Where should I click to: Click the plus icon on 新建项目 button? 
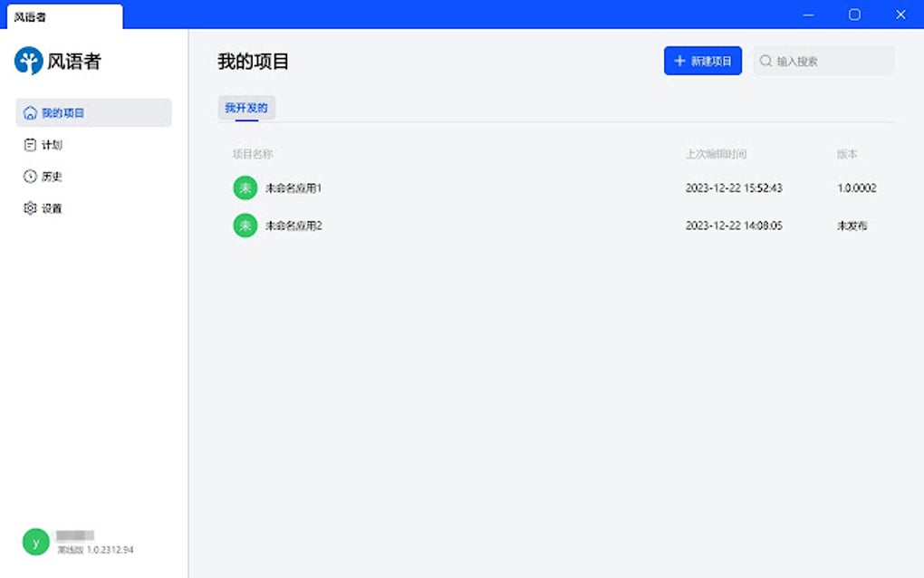679,61
